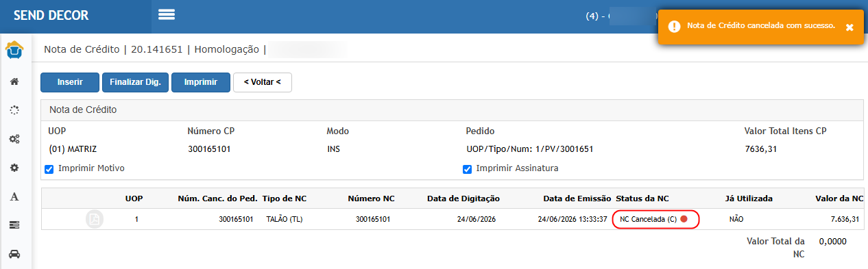
Task: Click the Modo value 'INS'
Action: coord(334,149)
